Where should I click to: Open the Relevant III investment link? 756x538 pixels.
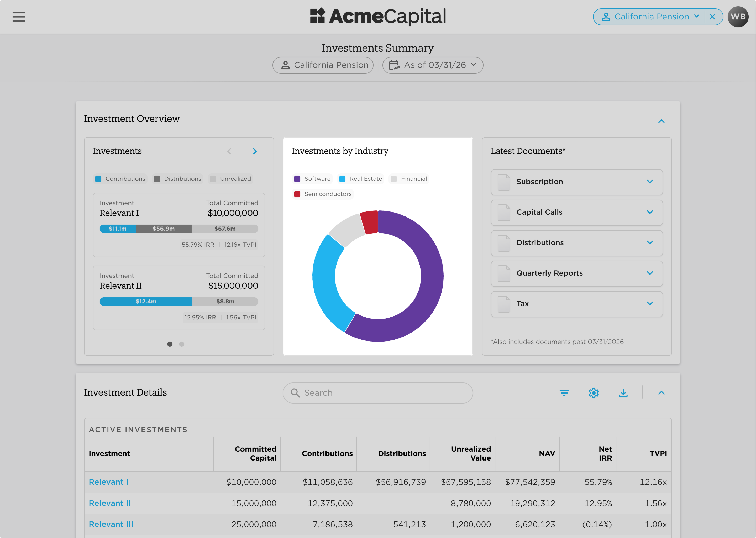[x=111, y=524]
